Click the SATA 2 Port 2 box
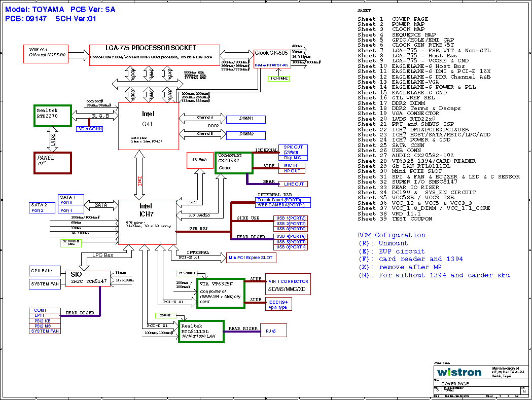532x400 pixels. click(42, 208)
